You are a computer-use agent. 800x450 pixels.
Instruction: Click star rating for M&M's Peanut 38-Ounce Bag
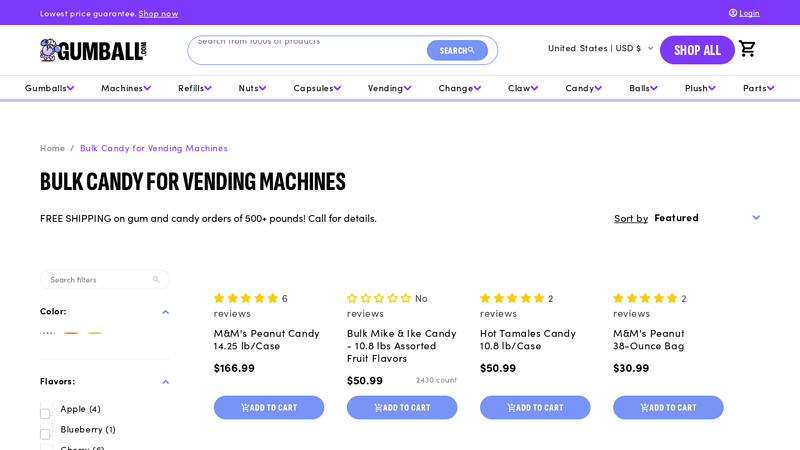click(645, 298)
